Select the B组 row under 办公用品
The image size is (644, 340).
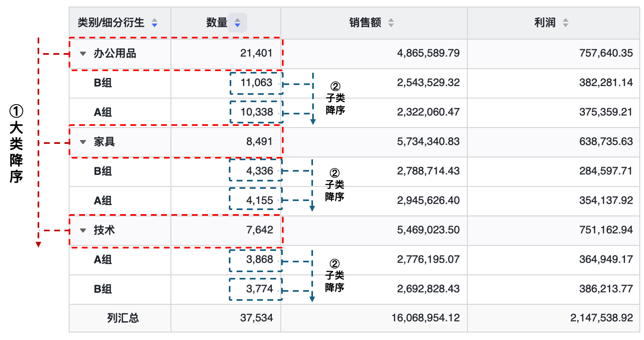click(x=103, y=83)
